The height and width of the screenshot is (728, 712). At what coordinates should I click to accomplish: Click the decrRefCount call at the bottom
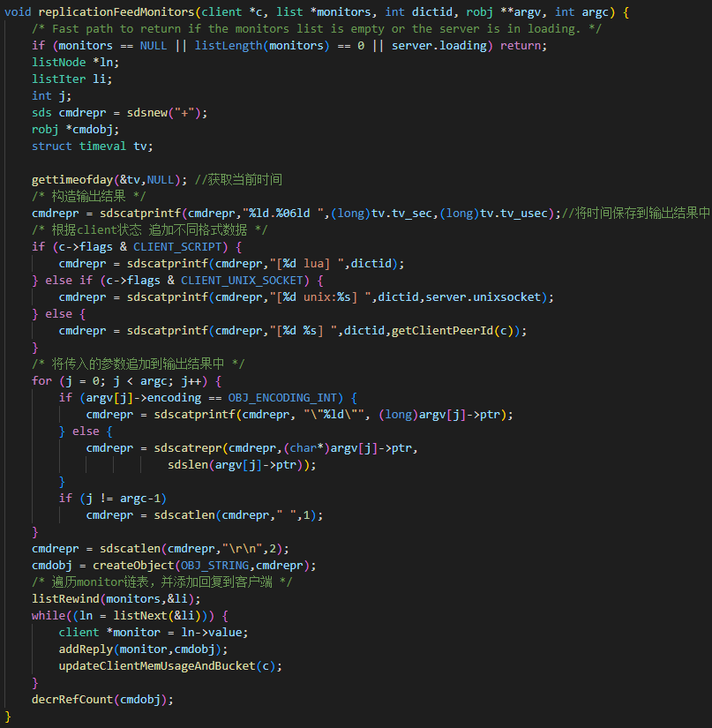click(x=73, y=699)
